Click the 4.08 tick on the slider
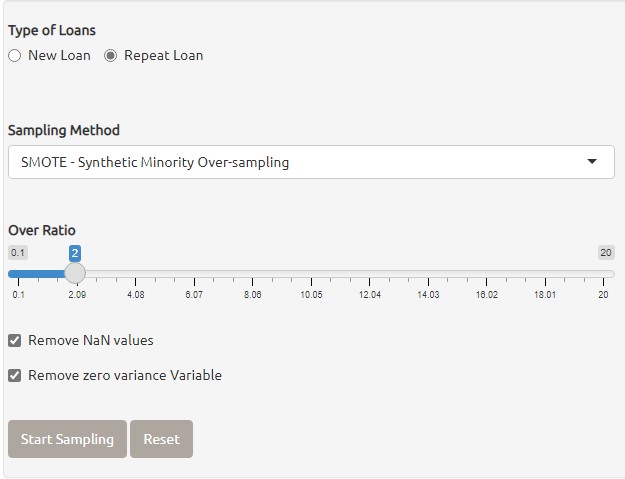Screen dimensions: 625x479 [x=136, y=273]
